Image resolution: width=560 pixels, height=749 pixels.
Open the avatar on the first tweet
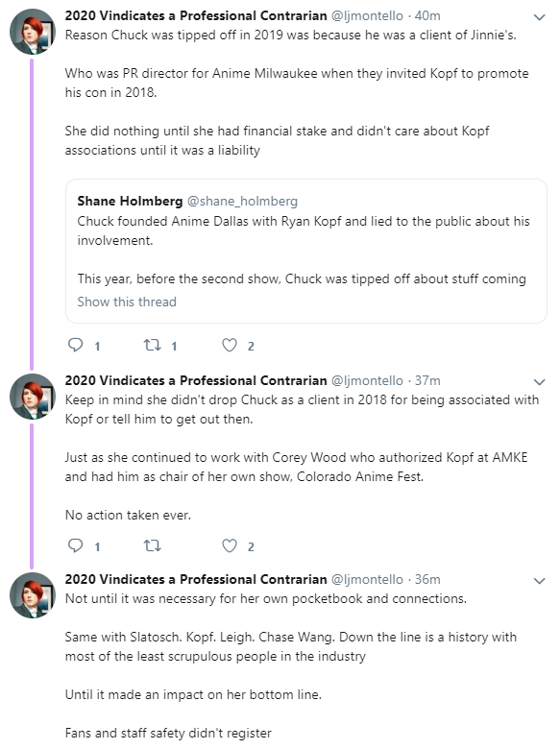(x=33, y=32)
